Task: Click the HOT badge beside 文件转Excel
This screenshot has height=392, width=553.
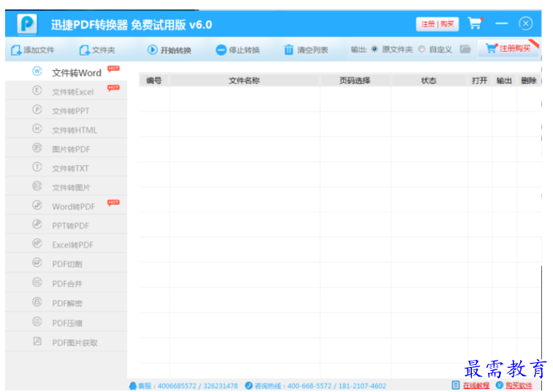Action: tap(113, 88)
